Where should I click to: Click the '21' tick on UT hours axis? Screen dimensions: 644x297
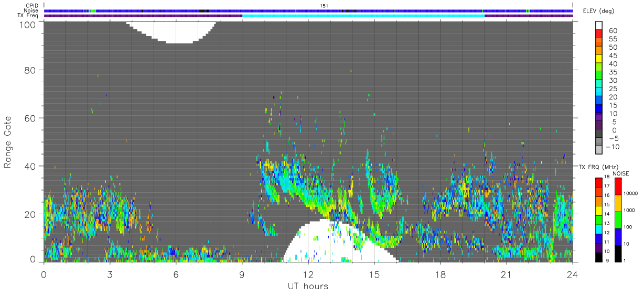(507, 274)
